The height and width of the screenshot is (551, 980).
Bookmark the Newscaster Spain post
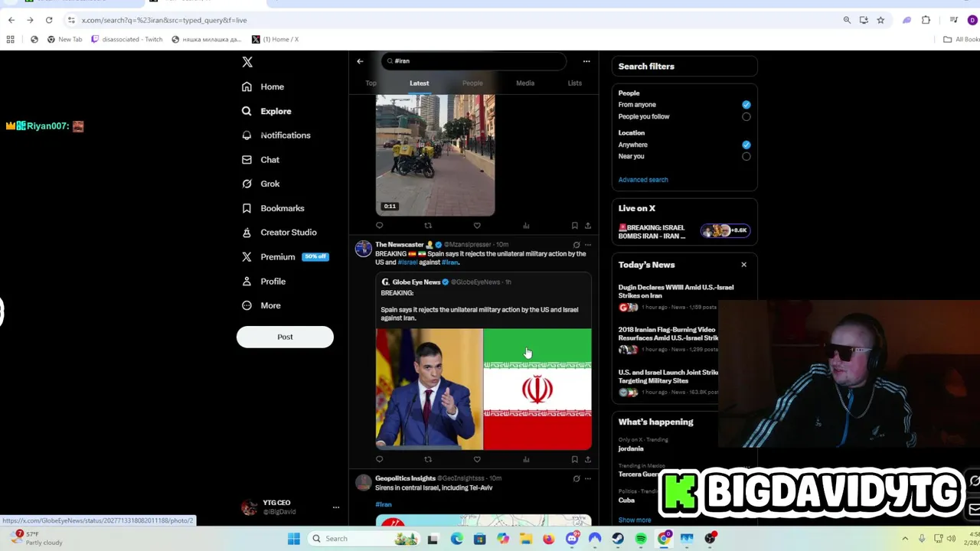(574, 459)
